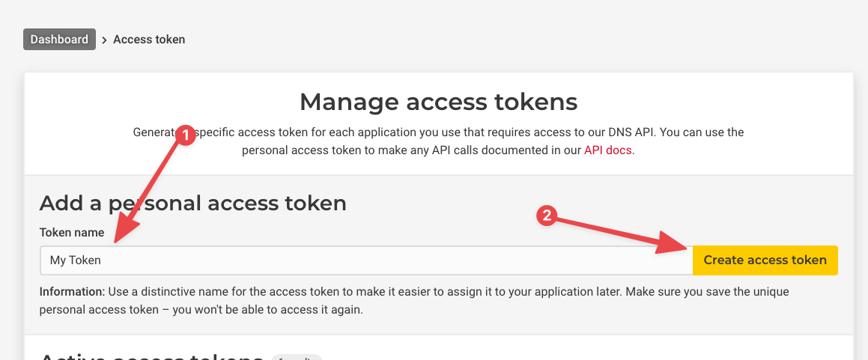Click the breadcrumb chevron separator after Dashboard

tap(105, 40)
